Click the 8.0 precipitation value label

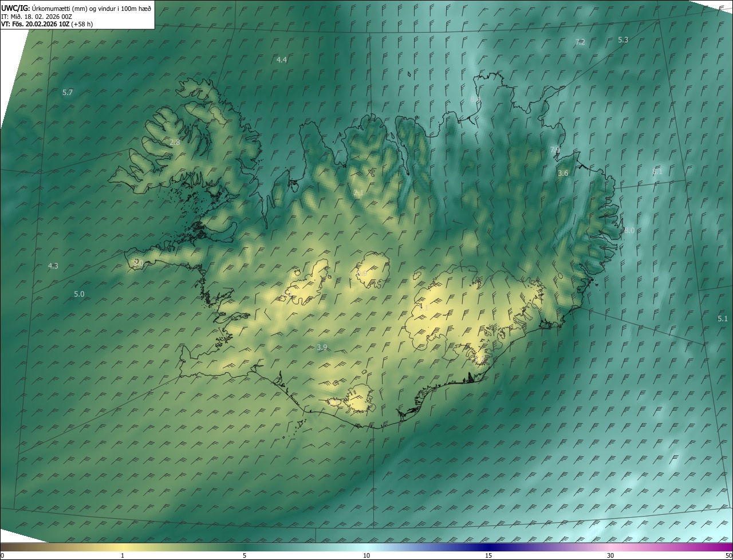tap(629, 230)
